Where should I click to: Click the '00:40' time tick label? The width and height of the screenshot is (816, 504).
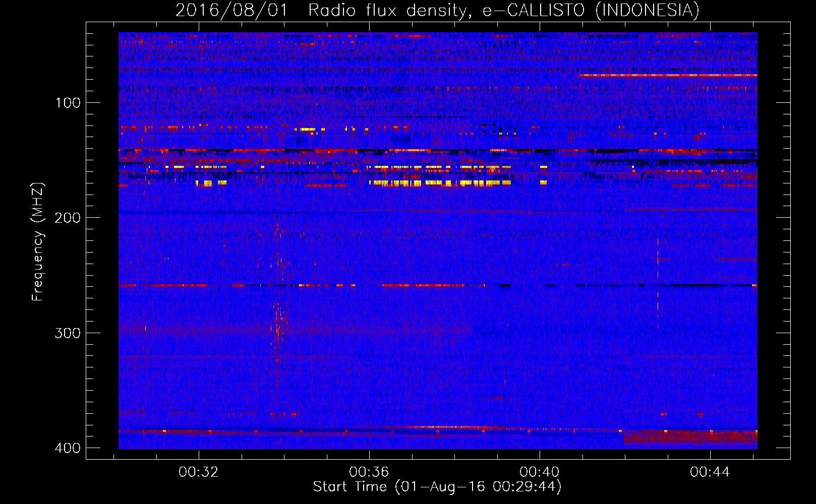tap(540, 472)
